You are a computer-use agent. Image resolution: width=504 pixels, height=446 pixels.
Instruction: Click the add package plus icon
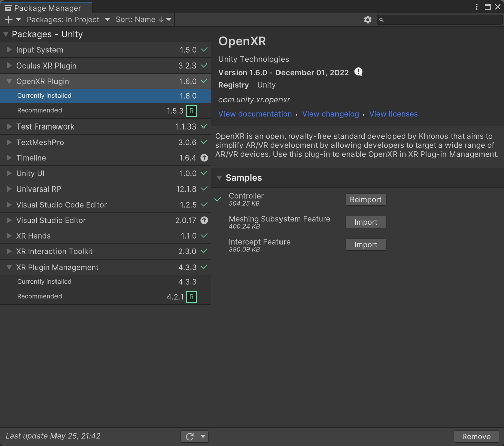click(8, 19)
